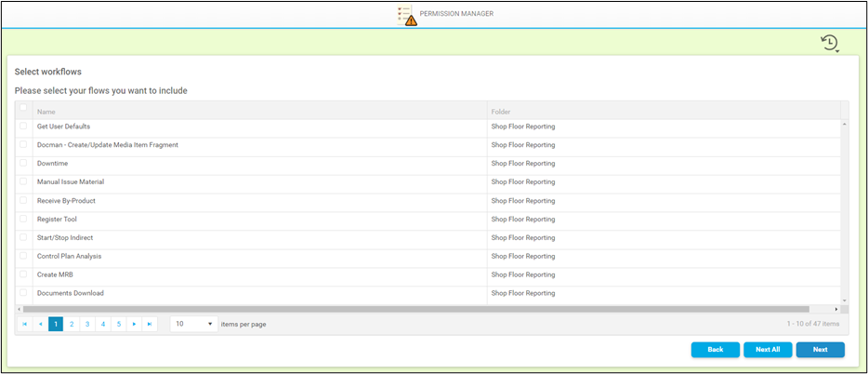
Task: Open the items per page dropdown
Action: (x=194, y=324)
